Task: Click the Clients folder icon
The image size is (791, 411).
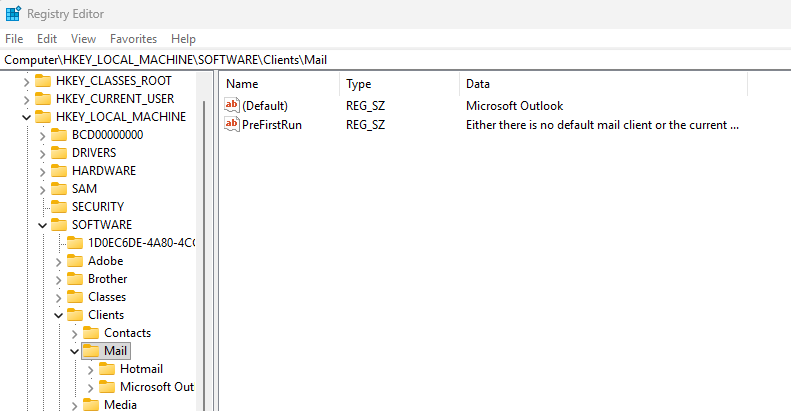Action: click(x=75, y=315)
